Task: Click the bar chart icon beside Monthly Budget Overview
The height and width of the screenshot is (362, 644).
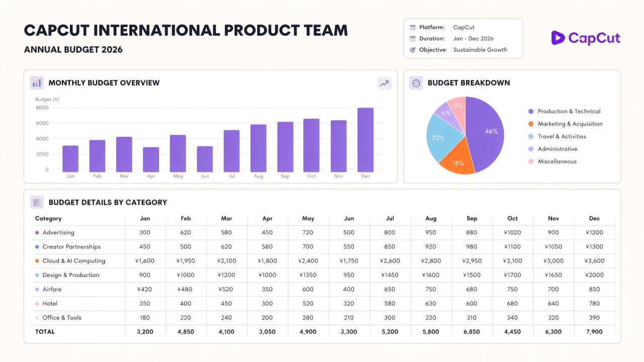Action: (x=37, y=83)
